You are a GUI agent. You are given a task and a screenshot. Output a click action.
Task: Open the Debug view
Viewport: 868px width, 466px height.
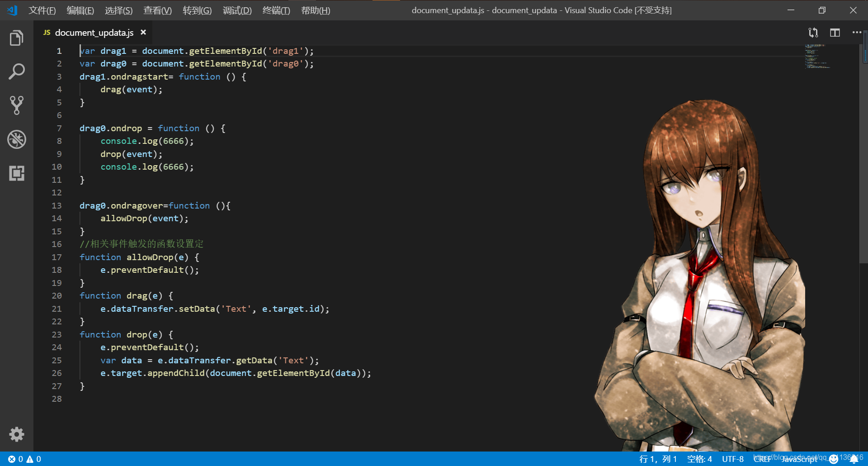pos(17,139)
